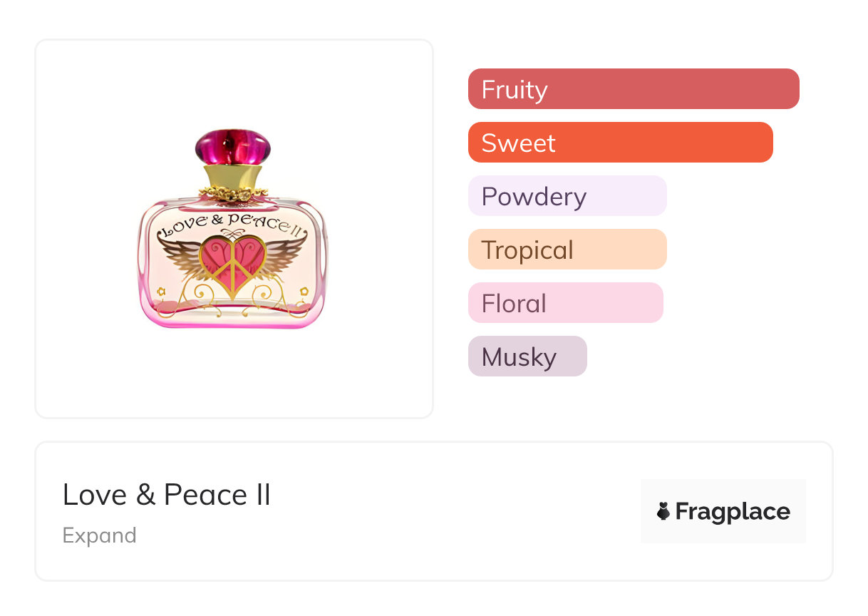Click the left wing on bottle emblem

[181, 257]
